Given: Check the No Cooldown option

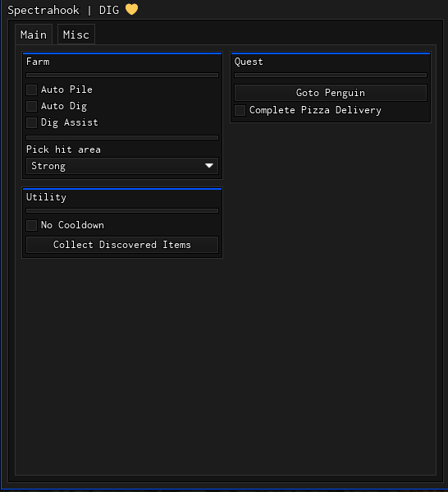Looking at the screenshot, I should tap(32, 225).
